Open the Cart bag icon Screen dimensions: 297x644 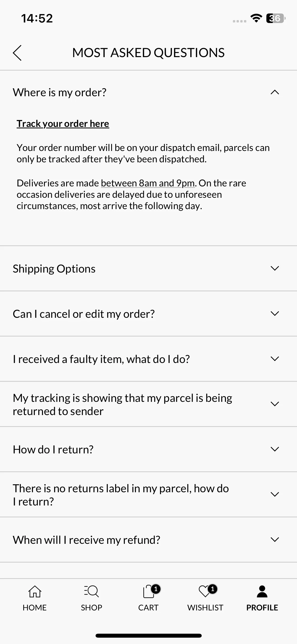coord(148,592)
